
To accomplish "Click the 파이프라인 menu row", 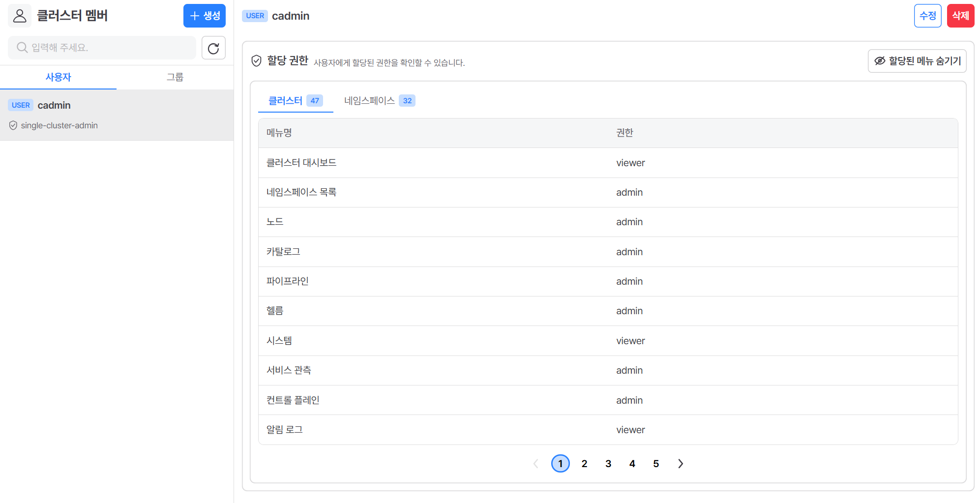I will click(608, 281).
